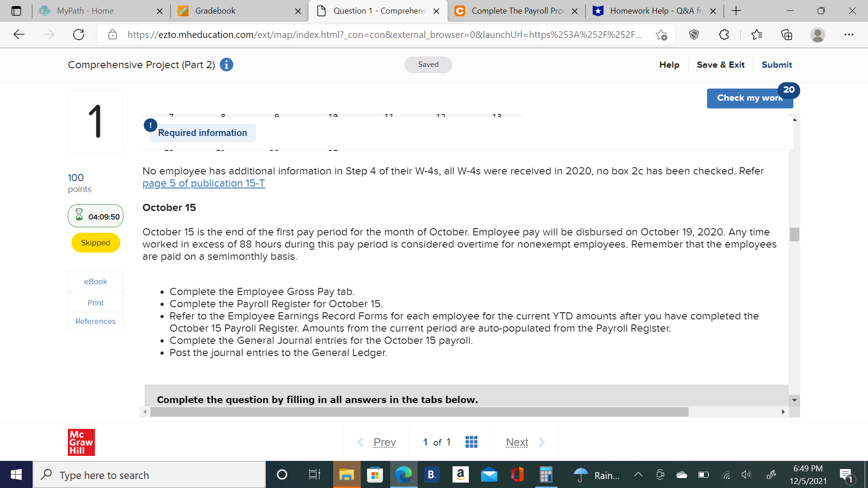
Task: Click the McGraw Hill logo
Action: tap(81, 442)
